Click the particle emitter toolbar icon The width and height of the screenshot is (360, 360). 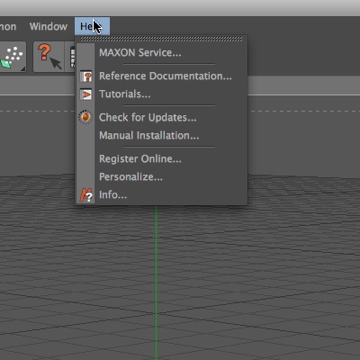(x=12, y=57)
